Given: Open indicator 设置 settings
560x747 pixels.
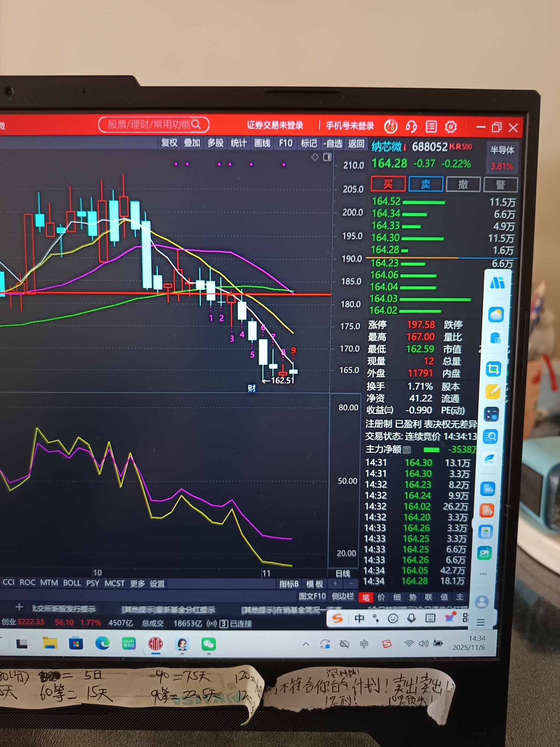Looking at the screenshot, I should [x=157, y=583].
